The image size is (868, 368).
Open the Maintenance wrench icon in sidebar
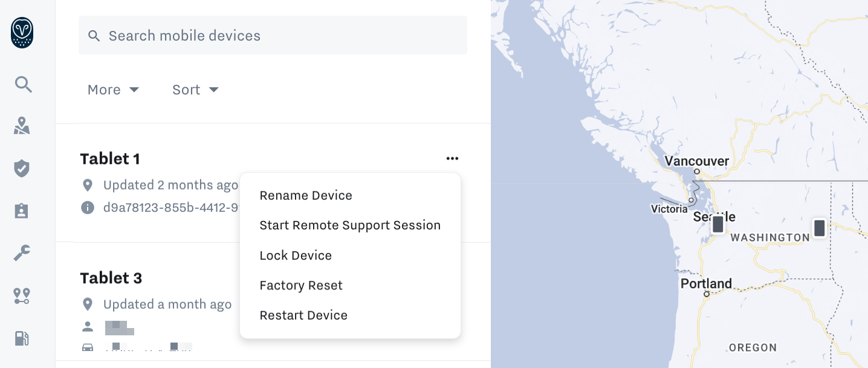[x=22, y=253]
